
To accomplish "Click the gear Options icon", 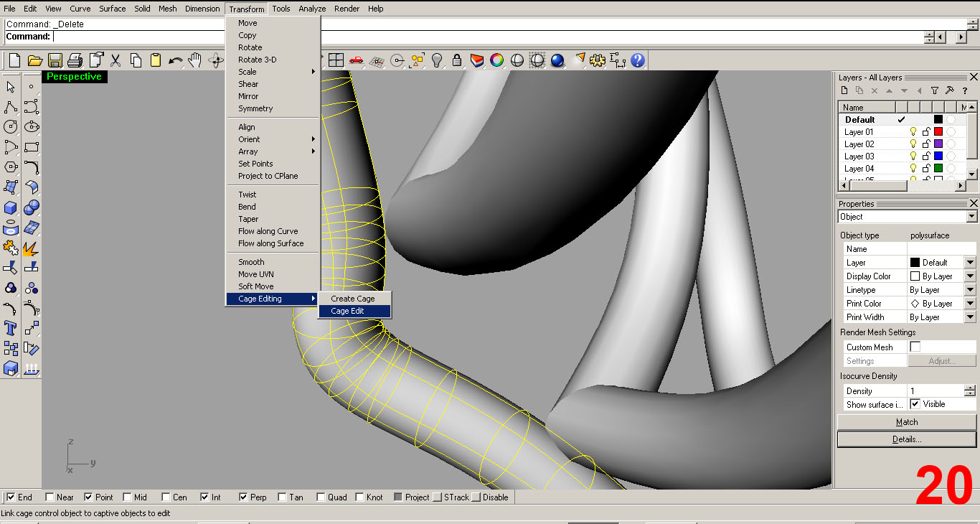I will pos(598,60).
